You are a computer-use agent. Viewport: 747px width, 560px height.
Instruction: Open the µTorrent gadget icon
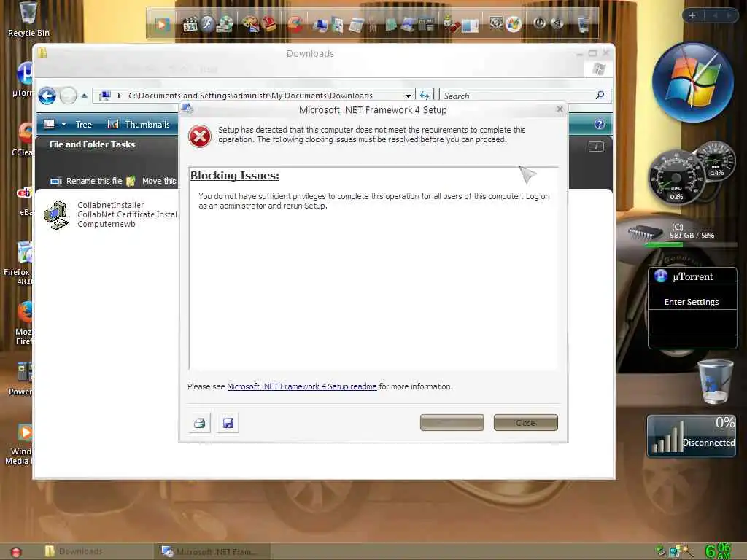661,276
